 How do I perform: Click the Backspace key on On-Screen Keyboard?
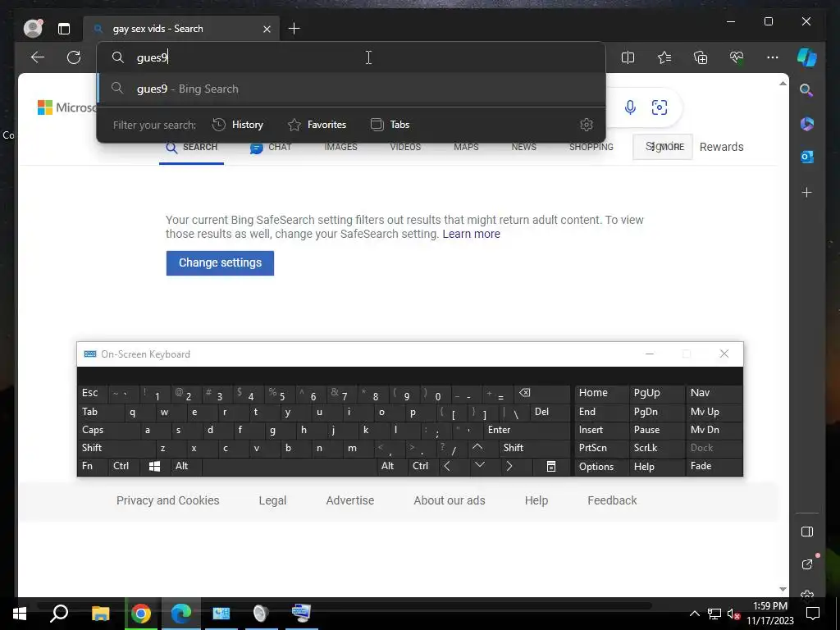[541, 393]
